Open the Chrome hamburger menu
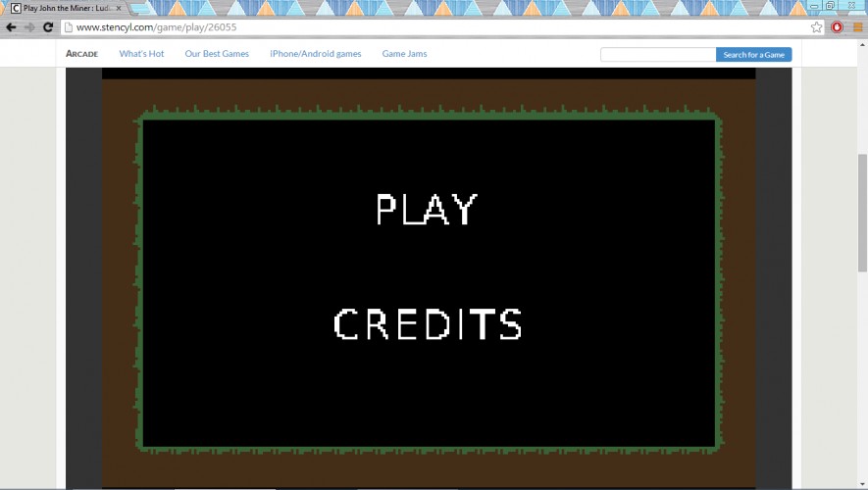This screenshot has height=490, width=868. point(857,27)
